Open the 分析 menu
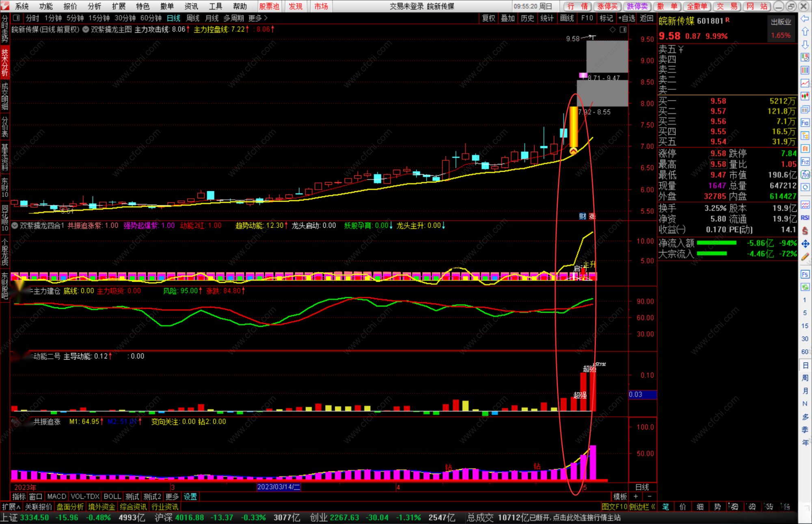The width and height of the screenshot is (812, 524). point(94,6)
